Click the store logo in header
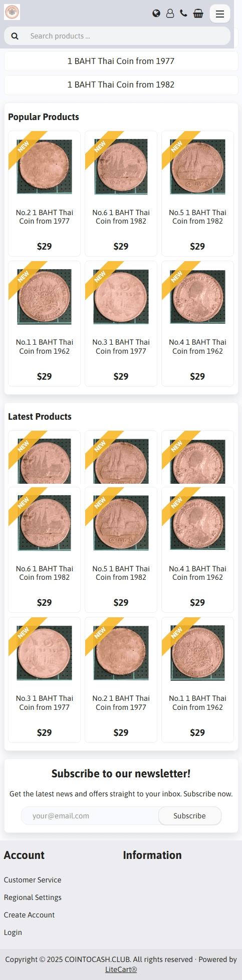The height and width of the screenshot is (980, 242). pos(12,12)
